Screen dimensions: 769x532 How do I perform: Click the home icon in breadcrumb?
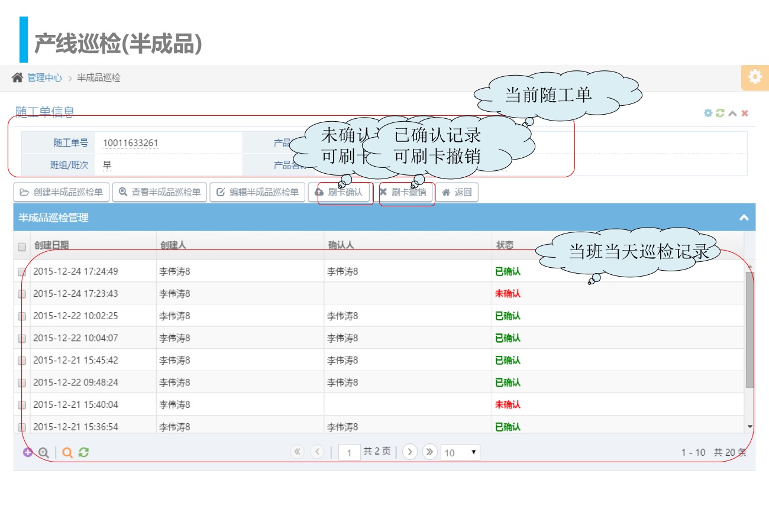[x=18, y=78]
